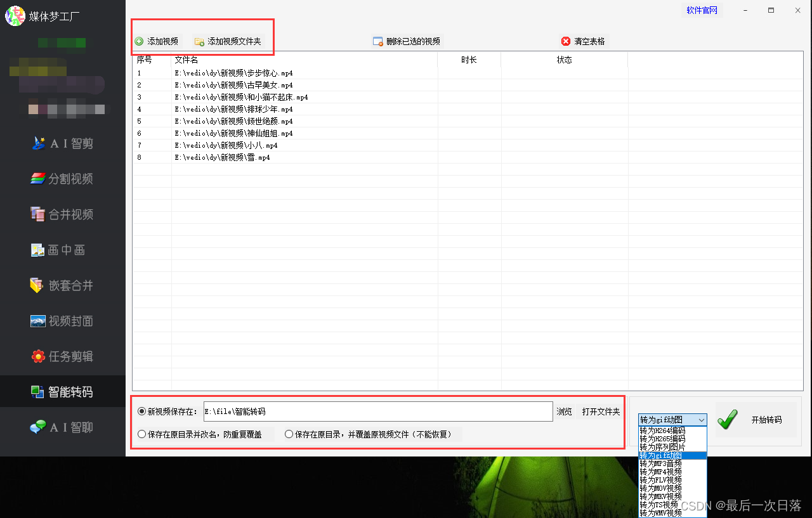Click 添加视频文件夹 to add a folder

coord(228,41)
